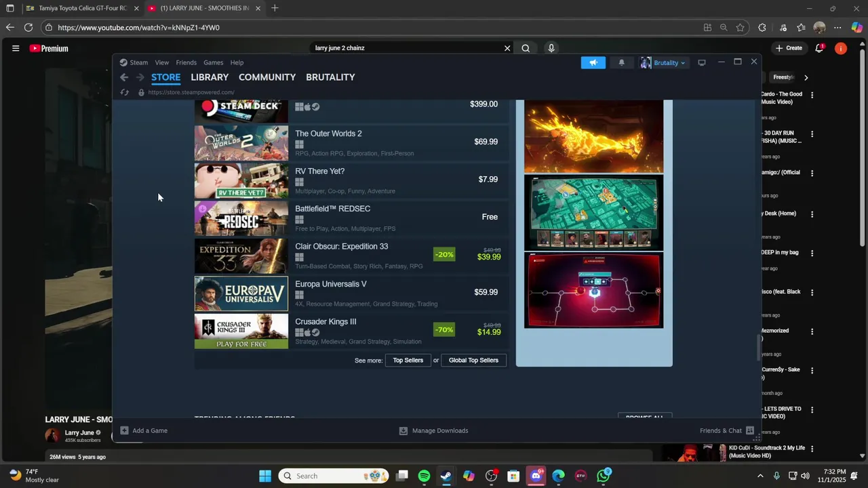Viewport: 868px width, 488px height.
Task: Open Spotify from the taskbar
Action: click(x=424, y=476)
